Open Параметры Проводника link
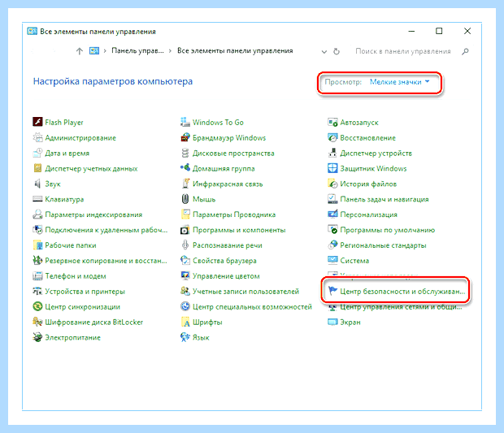Image resolution: width=504 pixels, height=433 pixels. click(234, 214)
